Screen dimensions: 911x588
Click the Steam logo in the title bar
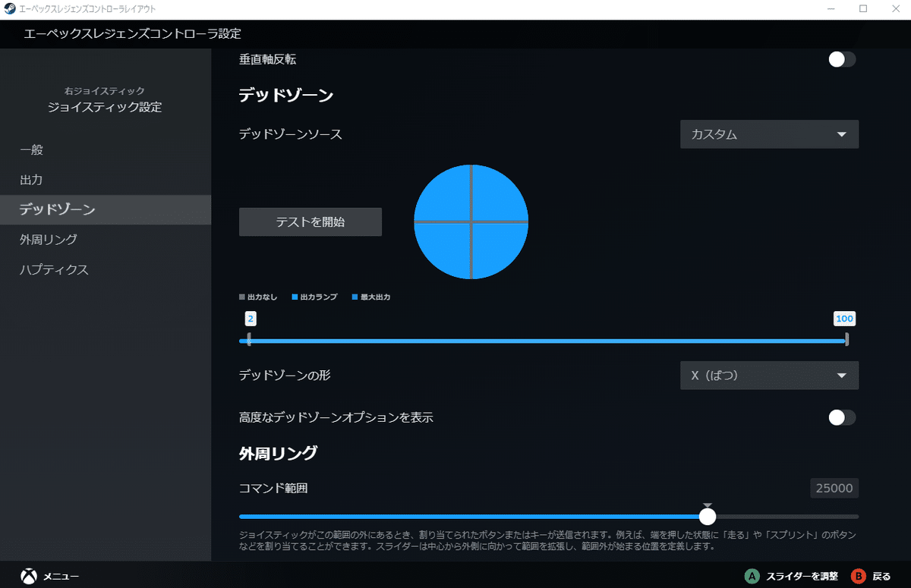[8, 8]
